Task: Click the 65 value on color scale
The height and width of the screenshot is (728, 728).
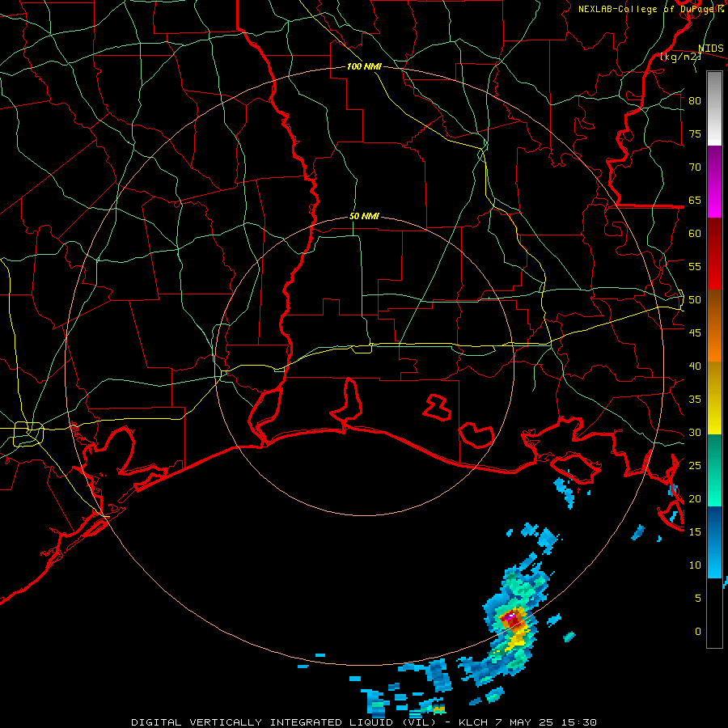Action: (695, 201)
